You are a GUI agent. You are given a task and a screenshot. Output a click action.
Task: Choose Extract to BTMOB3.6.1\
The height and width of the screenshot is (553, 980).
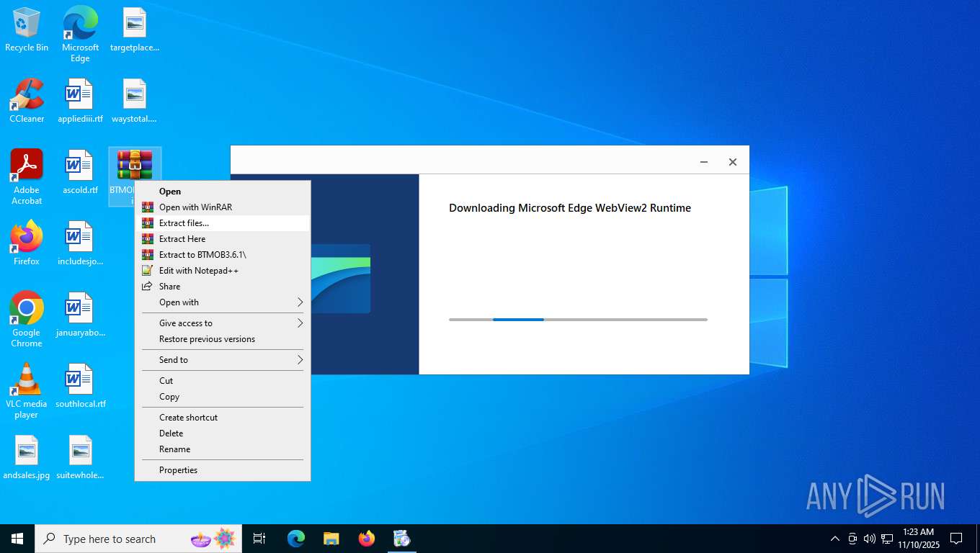pyautogui.click(x=223, y=255)
